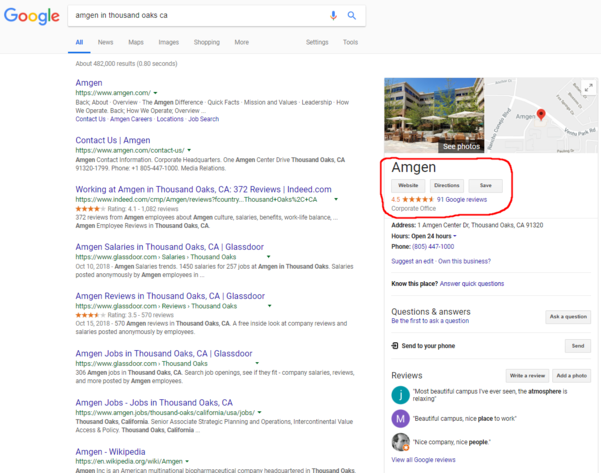Click the Google logo
Image resolution: width=601 pixels, height=473 pixels.
click(x=31, y=16)
